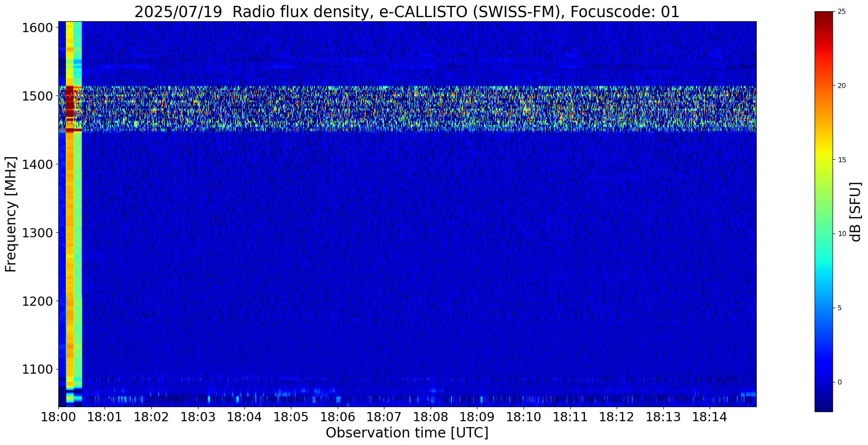Image resolution: width=868 pixels, height=445 pixels.
Task: Click the 18:10 time tick label
Action: (x=524, y=417)
